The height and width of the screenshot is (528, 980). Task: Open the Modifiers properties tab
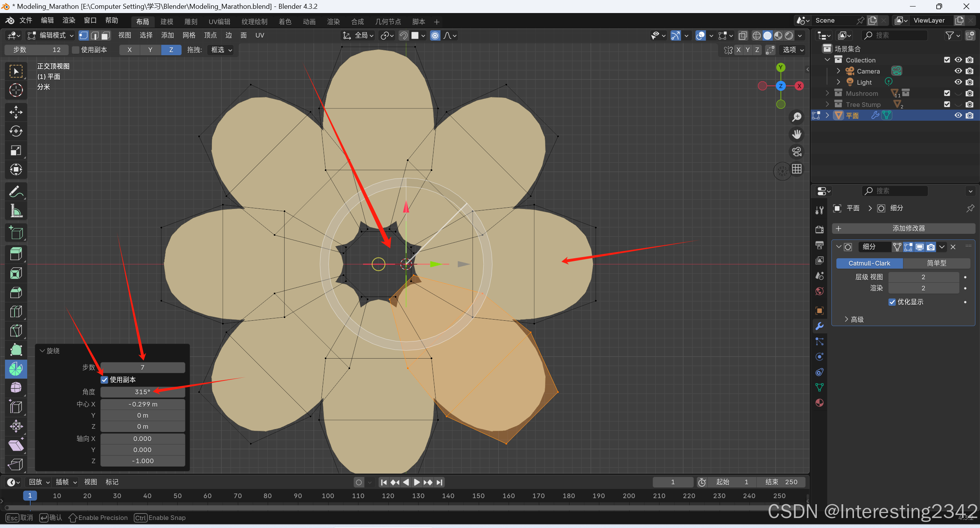[x=820, y=326]
